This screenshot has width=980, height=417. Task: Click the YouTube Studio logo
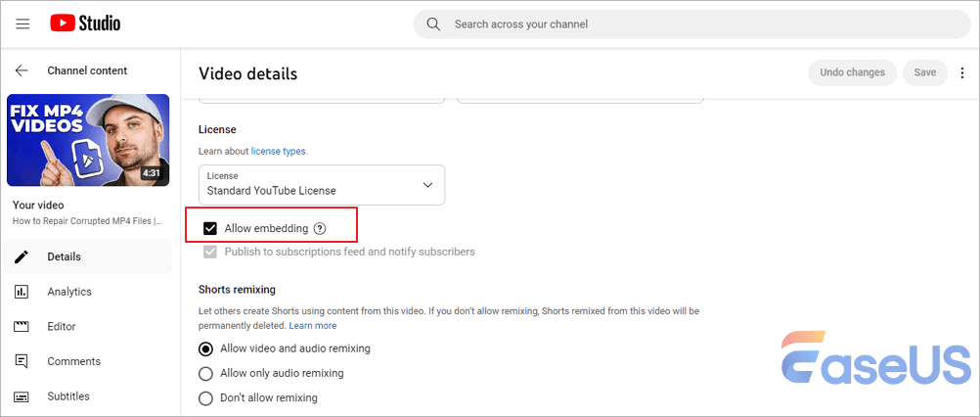click(x=85, y=23)
